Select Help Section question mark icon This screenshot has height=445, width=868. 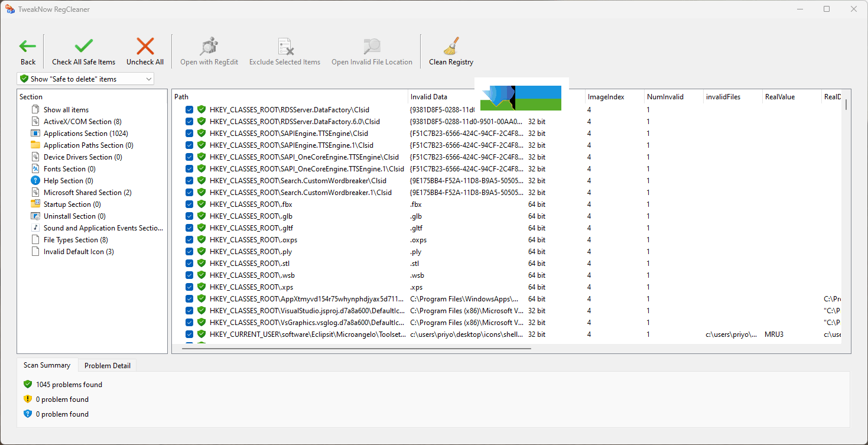[x=35, y=180]
